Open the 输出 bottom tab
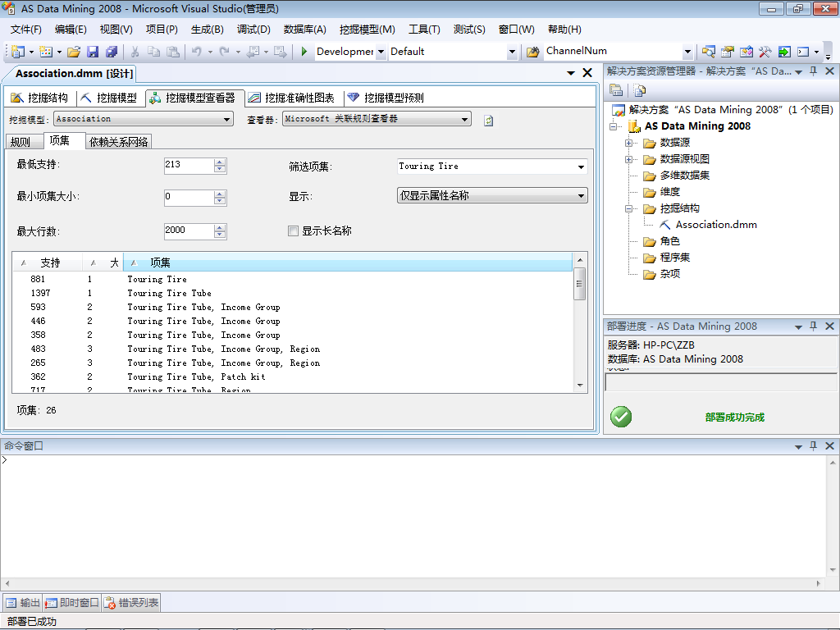Screen dimensions: 840x630 [22, 603]
